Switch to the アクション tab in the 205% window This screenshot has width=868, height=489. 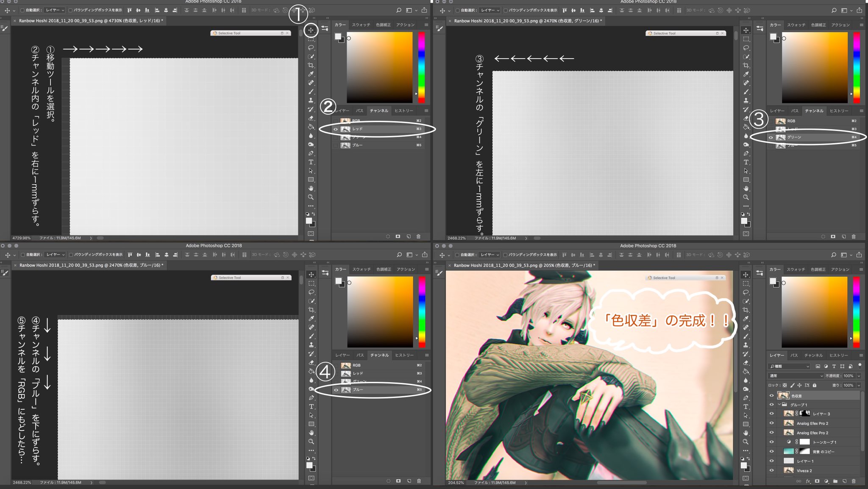(x=840, y=270)
